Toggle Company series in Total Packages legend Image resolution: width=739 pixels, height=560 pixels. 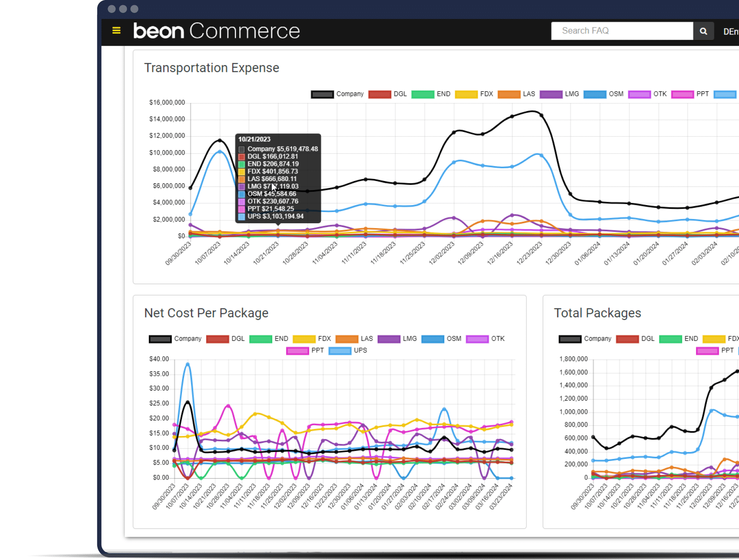coord(585,339)
